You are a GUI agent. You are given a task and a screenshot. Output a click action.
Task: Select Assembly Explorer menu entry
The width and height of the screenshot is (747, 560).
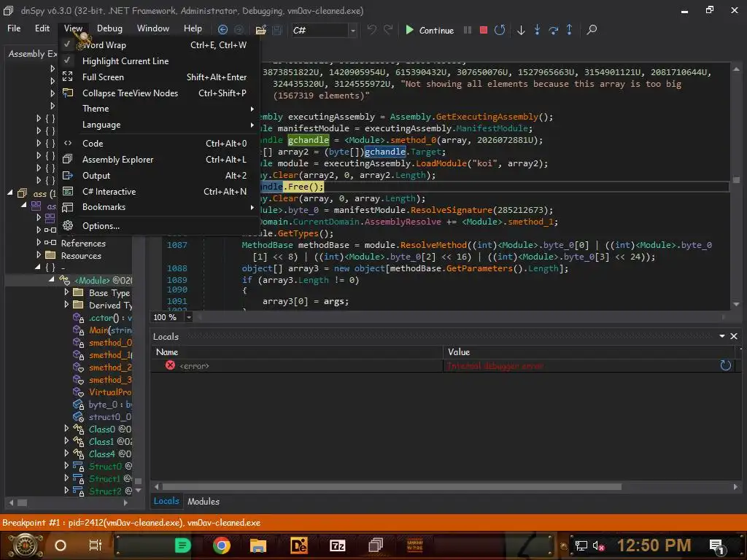click(x=158, y=160)
